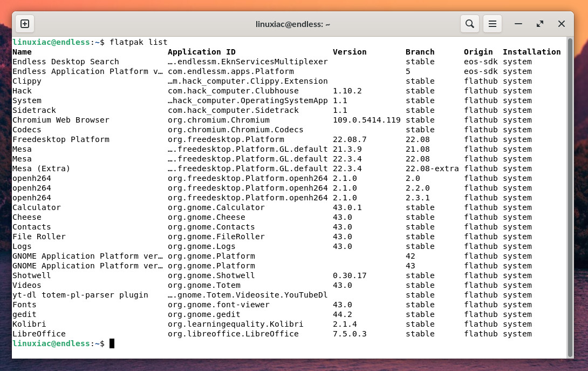588x371 pixels.
Task: Click version '7.5.0.3'
Action: (350, 334)
